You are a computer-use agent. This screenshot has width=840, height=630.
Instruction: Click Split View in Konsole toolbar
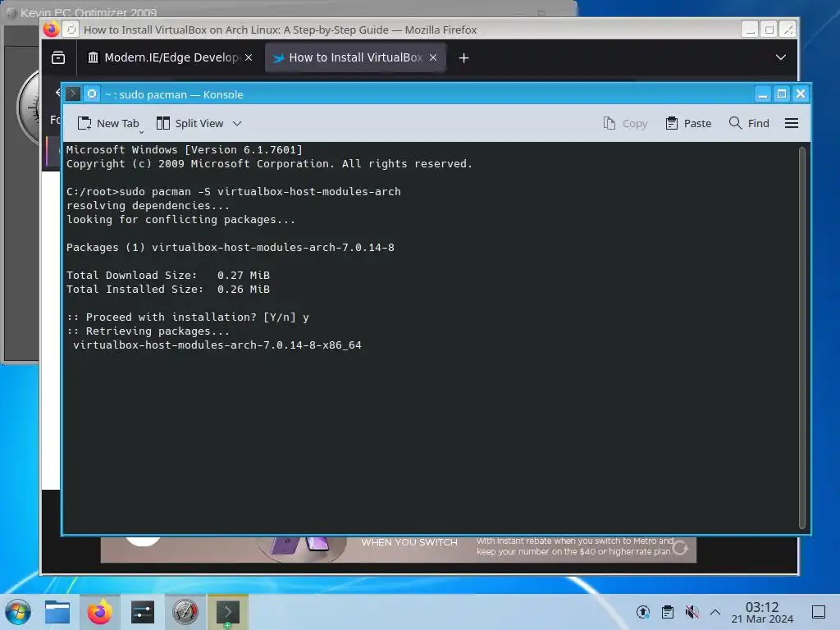(190, 123)
